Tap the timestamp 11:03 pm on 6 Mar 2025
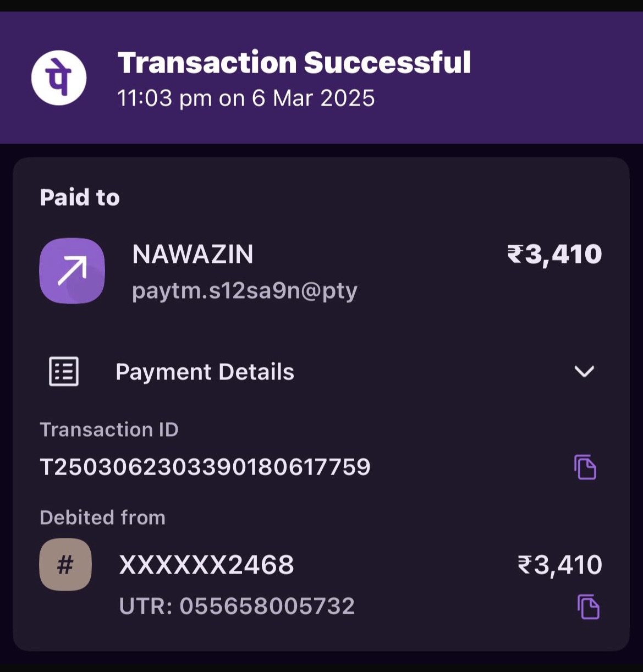 pos(246,98)
